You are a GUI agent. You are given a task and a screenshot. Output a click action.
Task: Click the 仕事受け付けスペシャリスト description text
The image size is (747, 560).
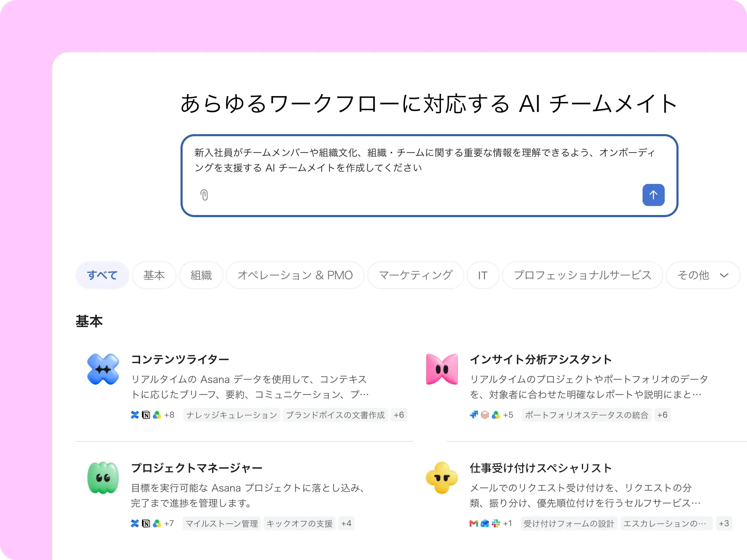(x=585, y=495)
